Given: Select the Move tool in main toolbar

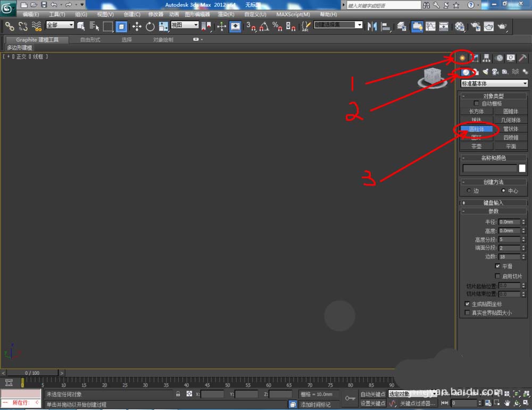Looking at the screenshot, I should [x=137, y=27].
